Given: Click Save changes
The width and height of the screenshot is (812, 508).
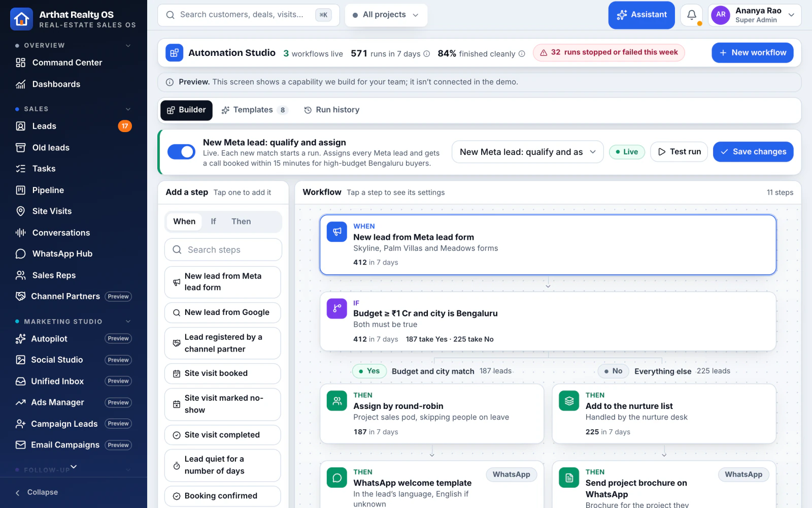Looking at the screenshot, I should click(x=753, y=152).
